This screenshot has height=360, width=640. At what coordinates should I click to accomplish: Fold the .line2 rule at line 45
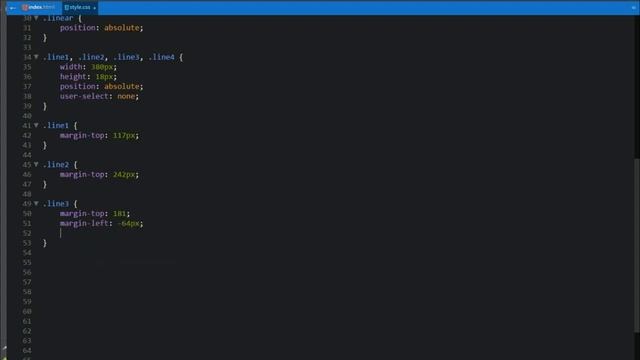click(x=36, y=164)
